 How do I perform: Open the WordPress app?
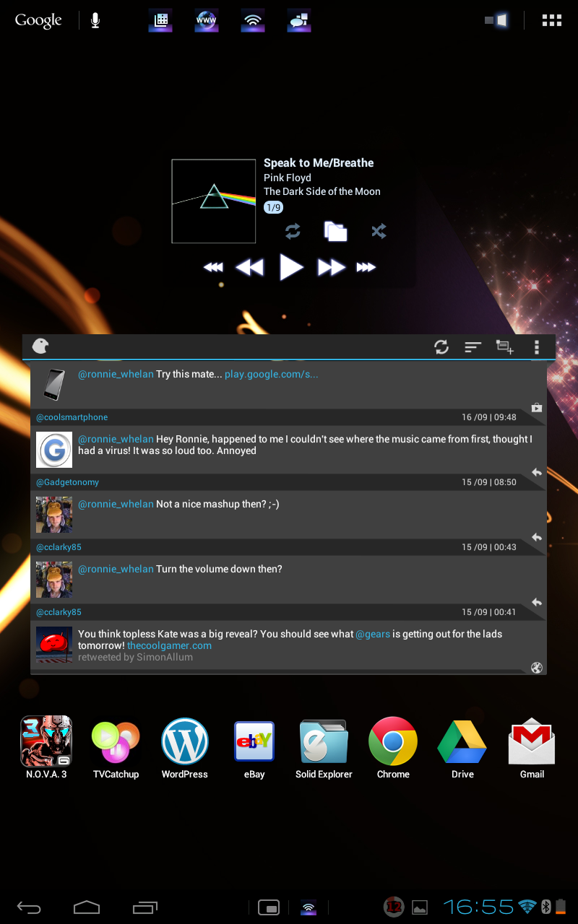[x=185, y=748]
